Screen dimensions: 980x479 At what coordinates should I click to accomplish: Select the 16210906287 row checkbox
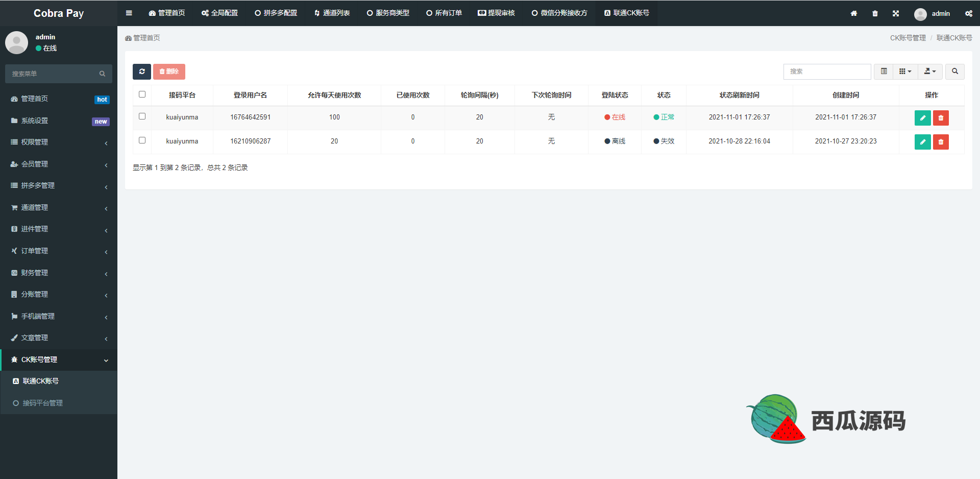142,140
